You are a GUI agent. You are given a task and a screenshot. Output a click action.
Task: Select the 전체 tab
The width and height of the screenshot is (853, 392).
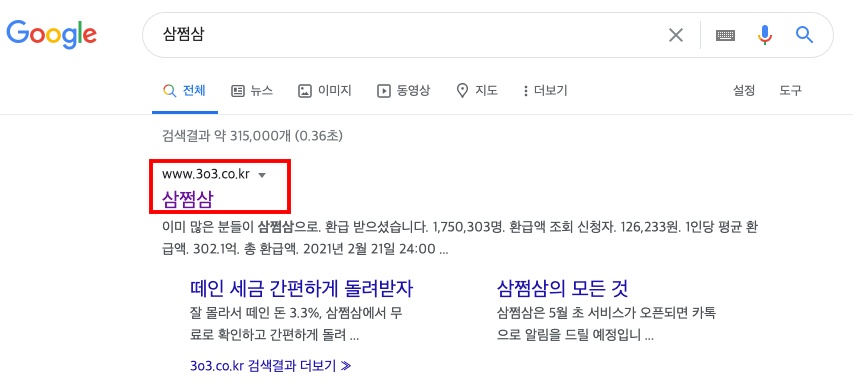(x=185, y=91)
